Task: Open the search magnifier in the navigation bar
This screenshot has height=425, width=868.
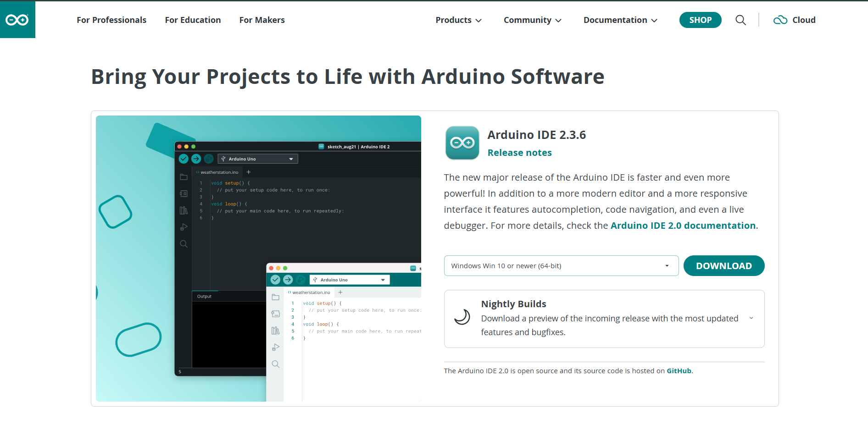Action: 740,20
